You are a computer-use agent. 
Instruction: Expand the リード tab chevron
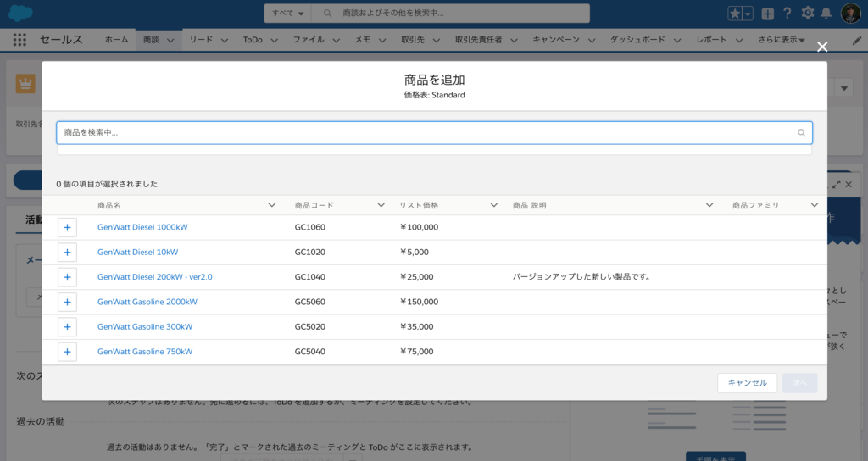click(224, 41)
